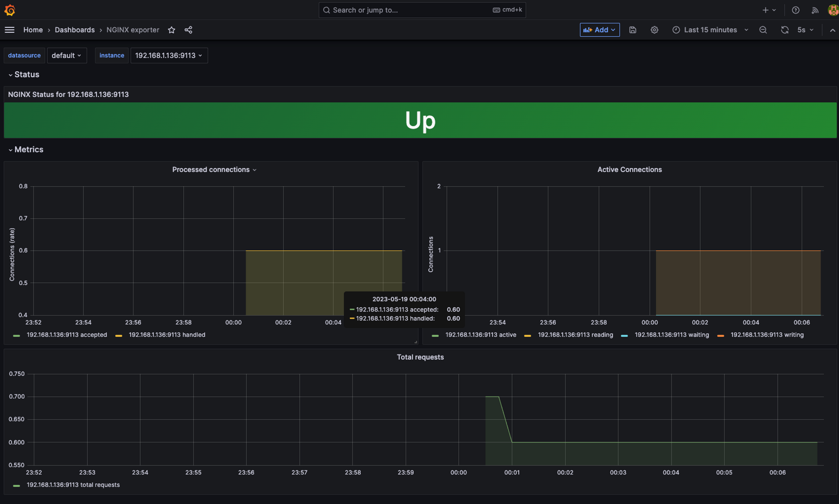839x504 pixels.
Task: Go to Home breadcrumb
Action: tap(33, 30)
